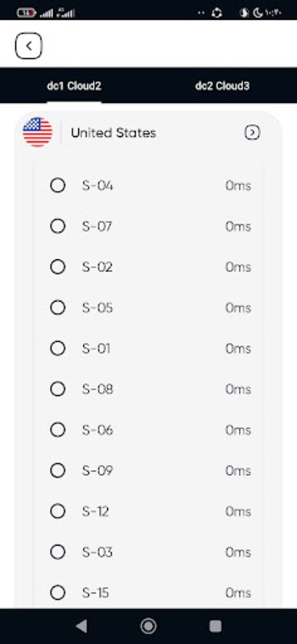Expand United States with chevron arrow
The image size is (297, 644).
click(x=252, y=133)
